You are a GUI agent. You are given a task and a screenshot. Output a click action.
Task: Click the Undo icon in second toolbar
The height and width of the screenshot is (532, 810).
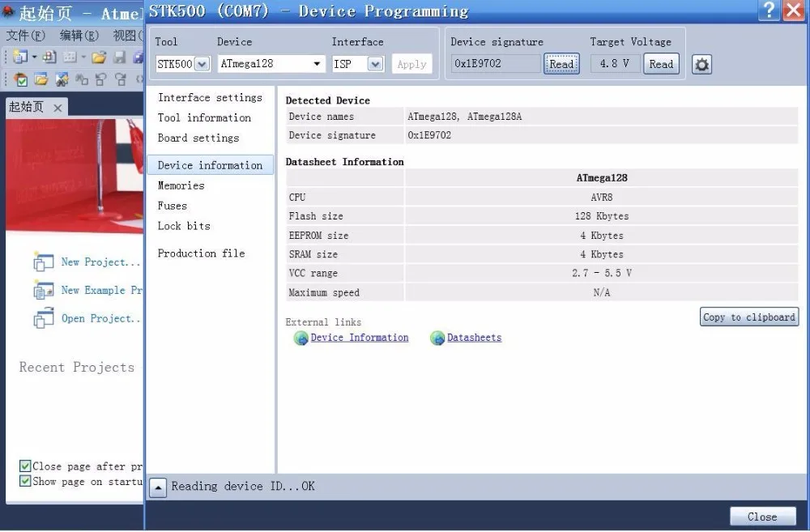point(100,79)
